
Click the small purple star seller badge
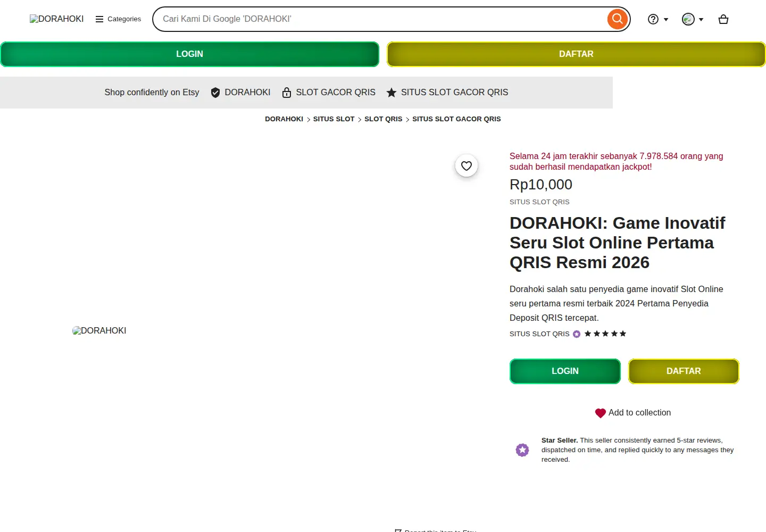pos(577,334)
